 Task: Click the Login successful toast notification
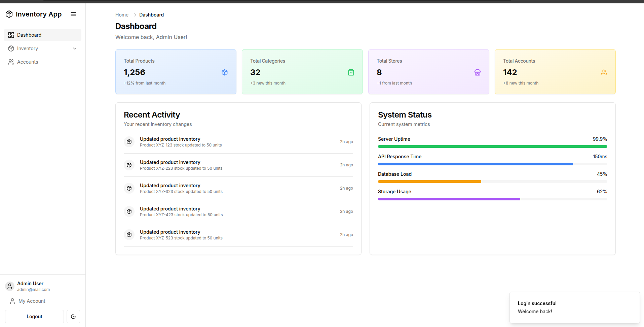[574, 307]
